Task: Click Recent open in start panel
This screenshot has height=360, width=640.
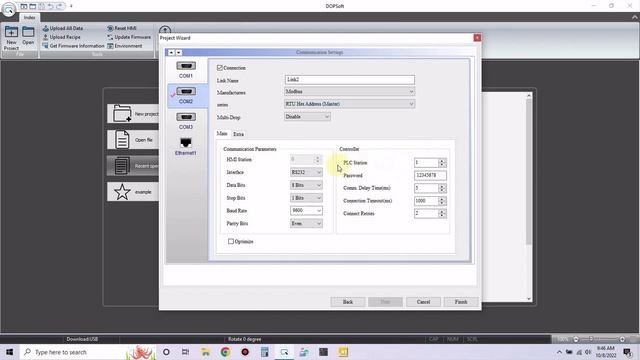Action: 133,166
